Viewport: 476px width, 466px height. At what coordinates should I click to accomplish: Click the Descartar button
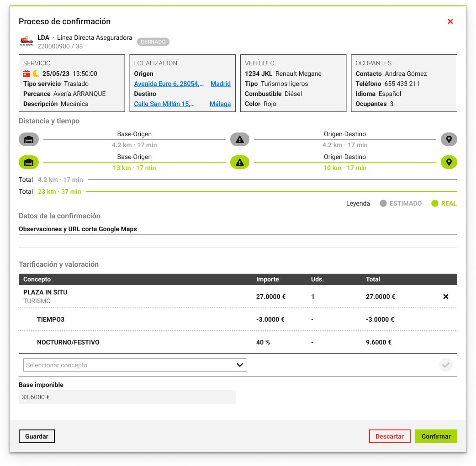(390, 436)
